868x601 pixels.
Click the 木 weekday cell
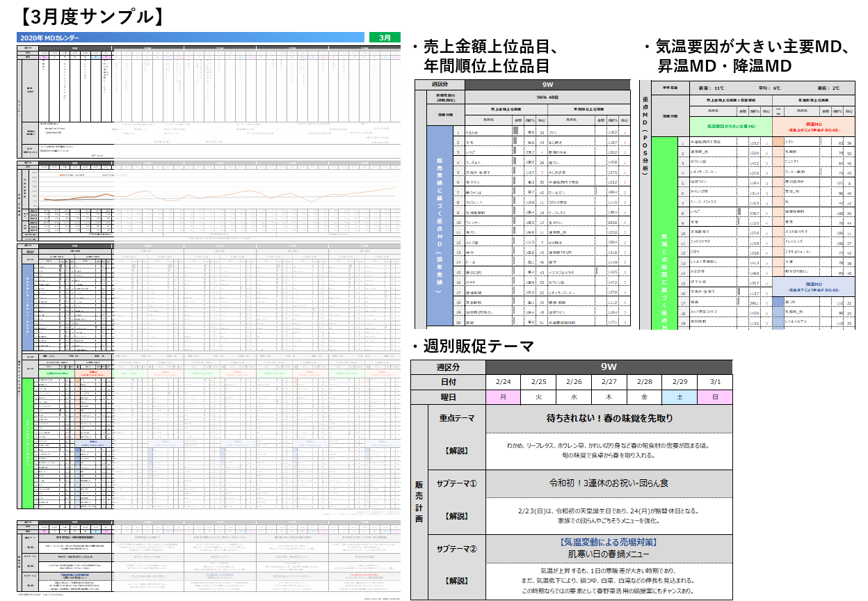pyautogui.click(x=609, y=397)
